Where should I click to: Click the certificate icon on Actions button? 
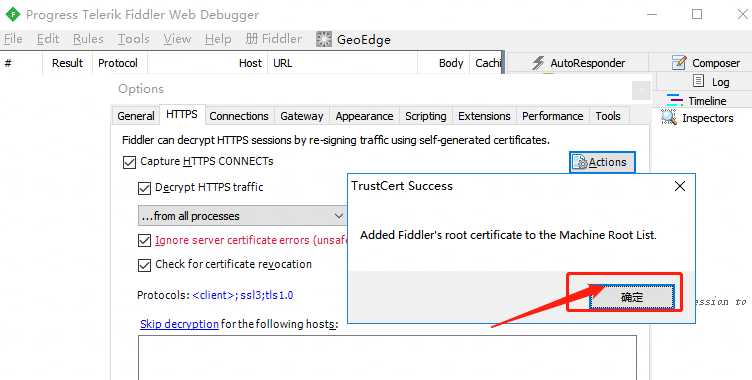[580, 162]
